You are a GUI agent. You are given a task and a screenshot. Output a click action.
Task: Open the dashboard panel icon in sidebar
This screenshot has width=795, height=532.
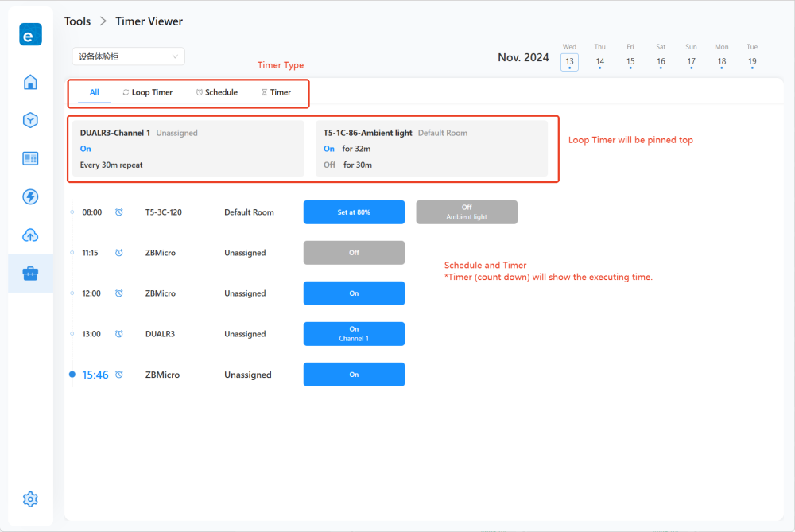(x=30, y=158)
